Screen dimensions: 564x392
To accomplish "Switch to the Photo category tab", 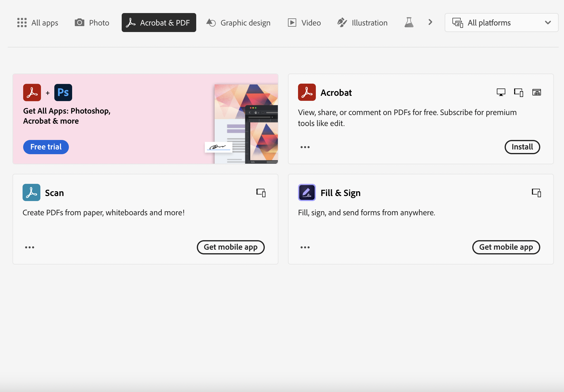I will (92, 23).
